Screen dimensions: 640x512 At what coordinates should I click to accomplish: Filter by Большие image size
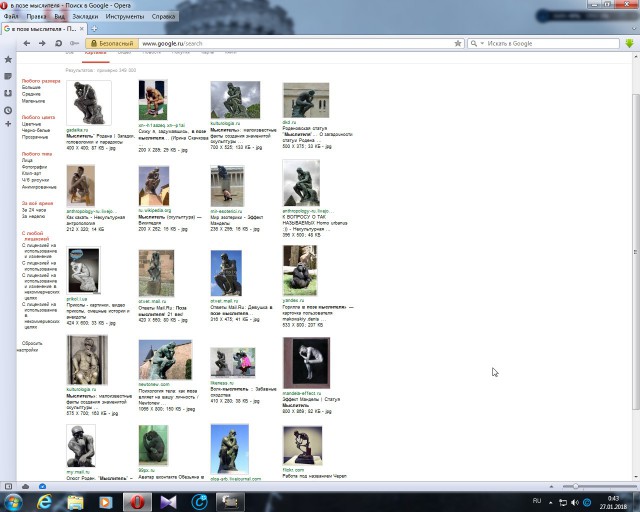point(31,87)
